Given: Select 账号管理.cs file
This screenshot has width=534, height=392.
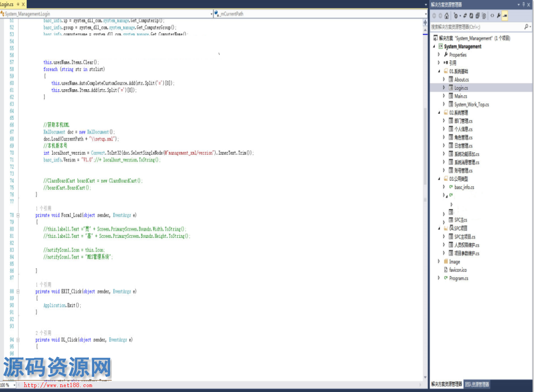Looking at the screenshot, I should pos(464,170).
